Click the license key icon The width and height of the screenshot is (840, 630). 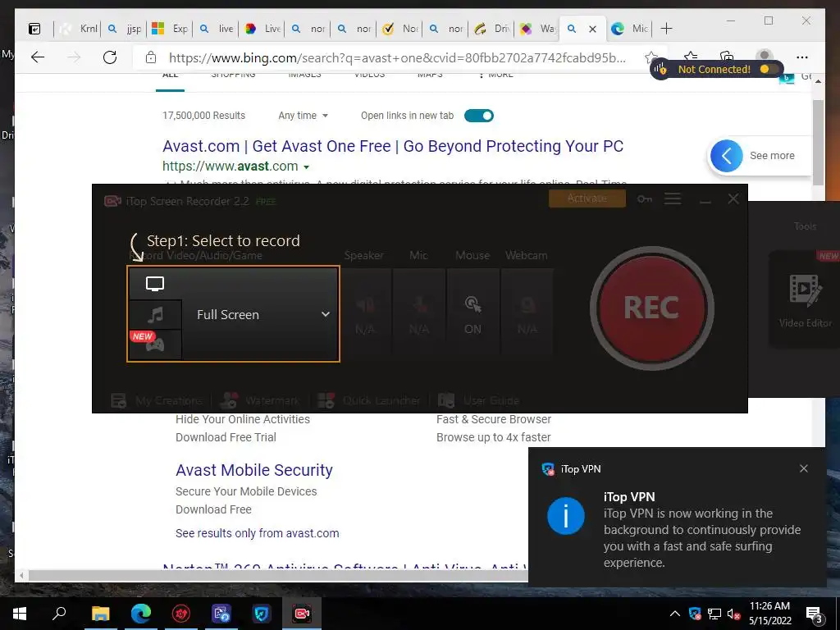click(x=645, y=199)
